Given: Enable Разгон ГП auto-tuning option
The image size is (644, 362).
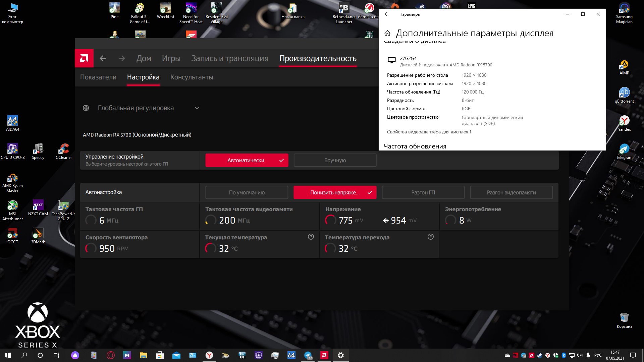Looking at the screenshot, I should [x=423, y=192].
